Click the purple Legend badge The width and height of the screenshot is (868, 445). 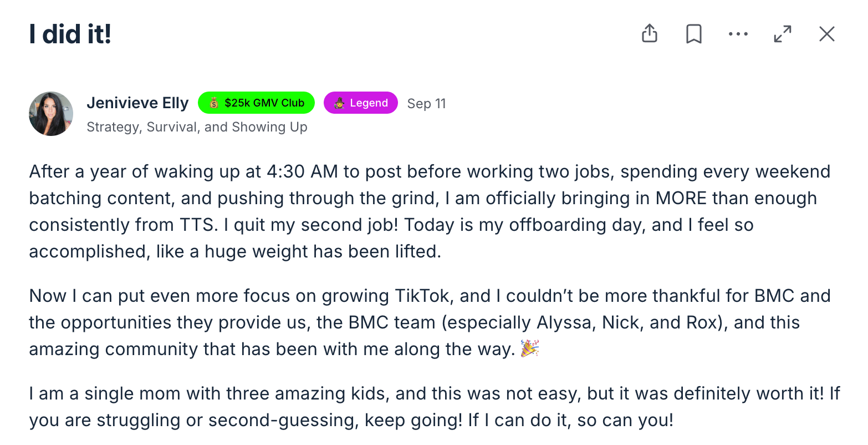pyautogui.click(x=360, y=103)
